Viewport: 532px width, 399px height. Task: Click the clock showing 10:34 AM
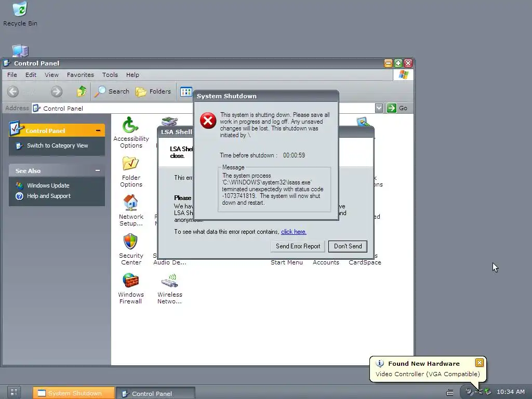pyautogui.click(x=510, y=392)
